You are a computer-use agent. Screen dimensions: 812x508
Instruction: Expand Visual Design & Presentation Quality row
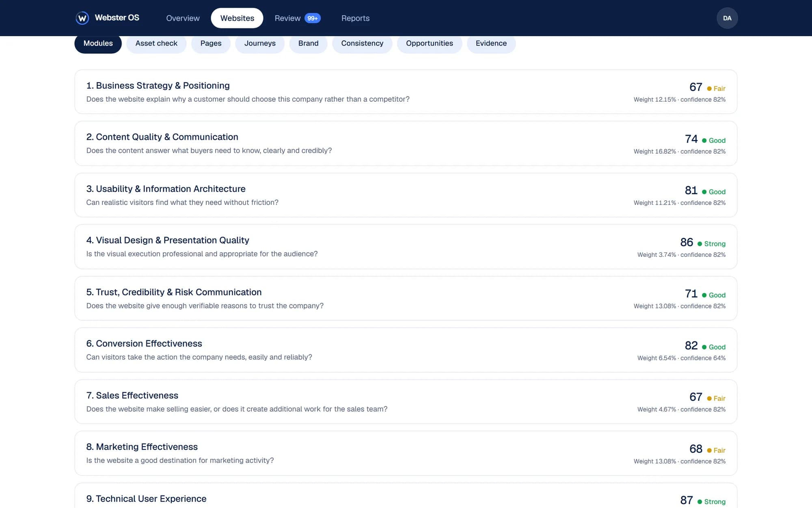406,247
